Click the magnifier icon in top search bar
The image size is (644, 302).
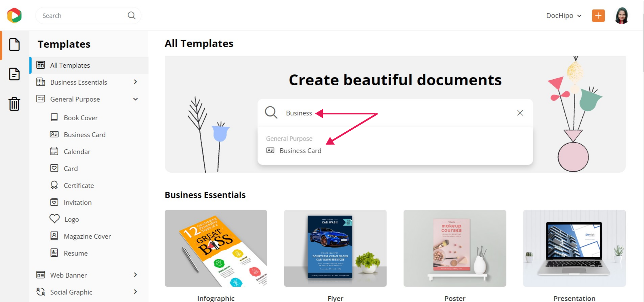[131, 16]
